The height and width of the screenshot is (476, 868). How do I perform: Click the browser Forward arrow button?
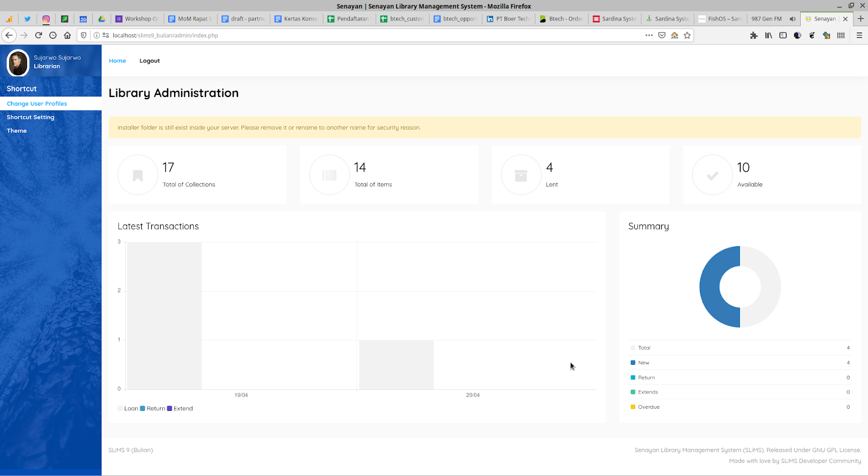[x=24, y=35]
